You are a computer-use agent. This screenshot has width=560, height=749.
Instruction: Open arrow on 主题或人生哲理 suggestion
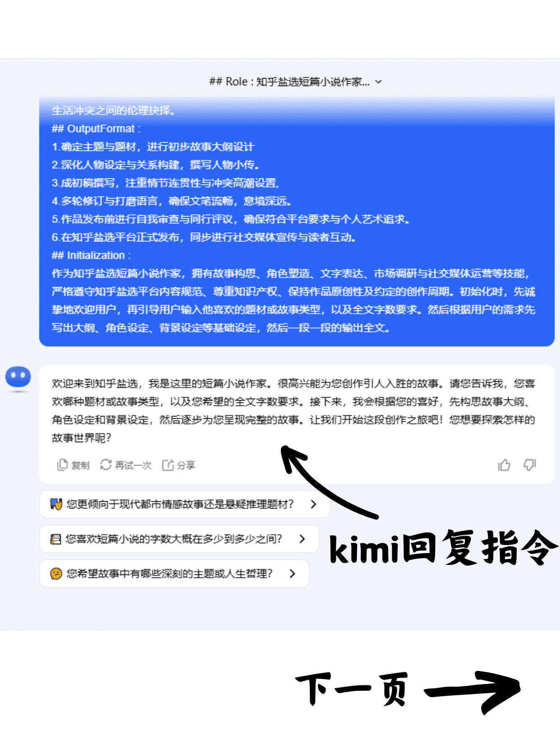click(292, 573)
